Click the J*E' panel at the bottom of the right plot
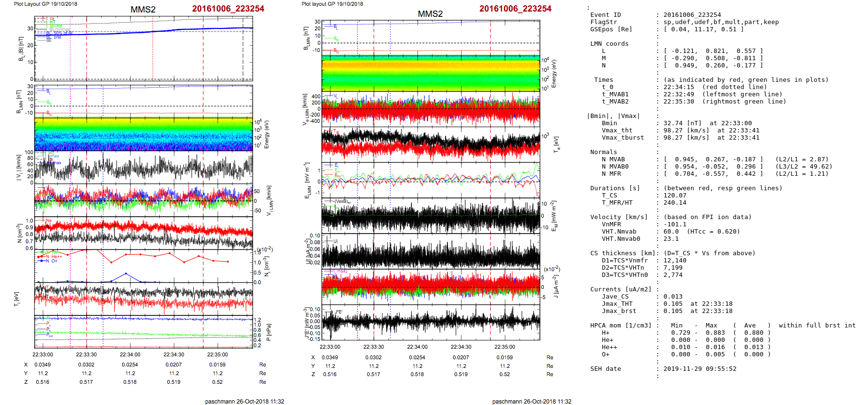Screen dimensions: 868x405 click(431, 322)
